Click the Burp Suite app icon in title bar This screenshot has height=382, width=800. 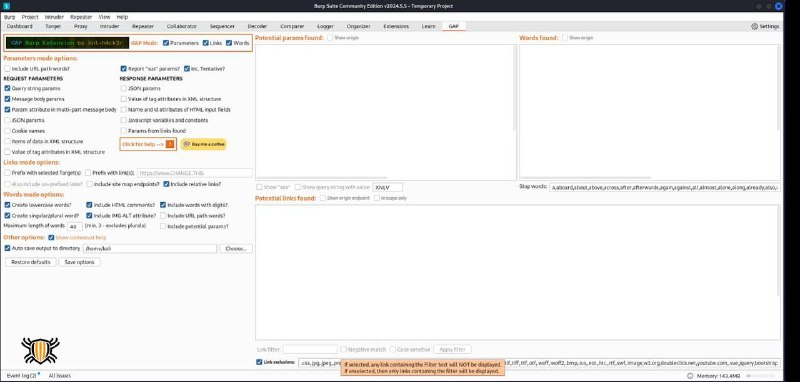(x=6, y=6)
